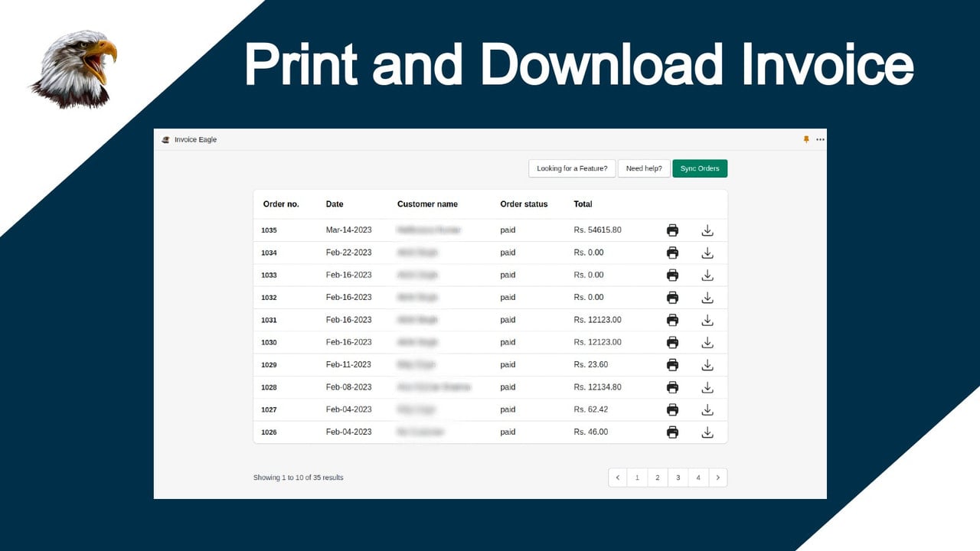The image size is (980, 551).
Task: Print invoice for order 1028
Action: tap(672, 387)
